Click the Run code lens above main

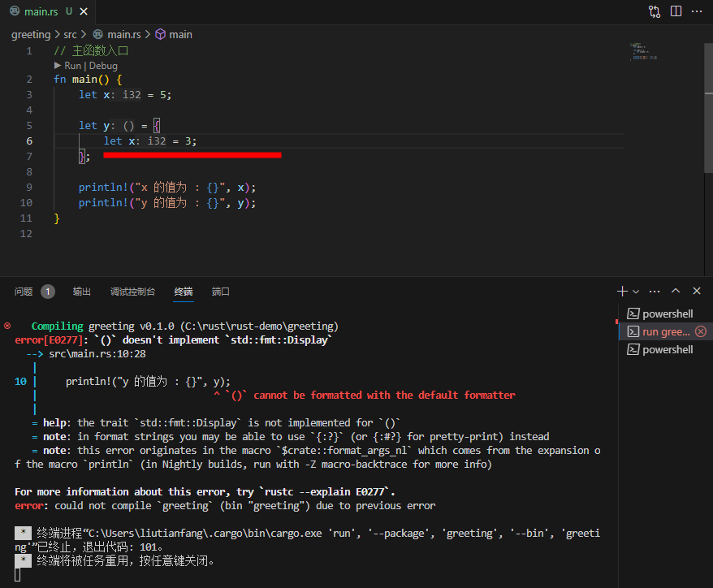(72, 66)
